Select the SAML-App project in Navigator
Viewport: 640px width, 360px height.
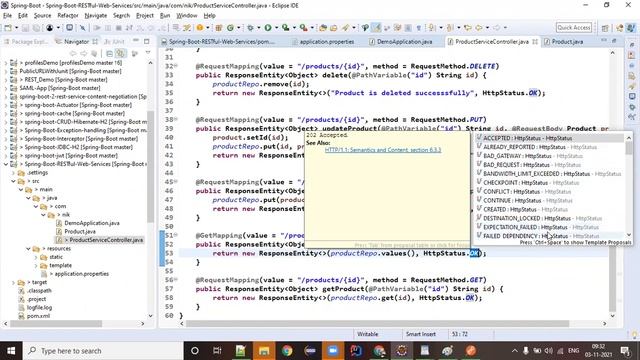(60, 88)
